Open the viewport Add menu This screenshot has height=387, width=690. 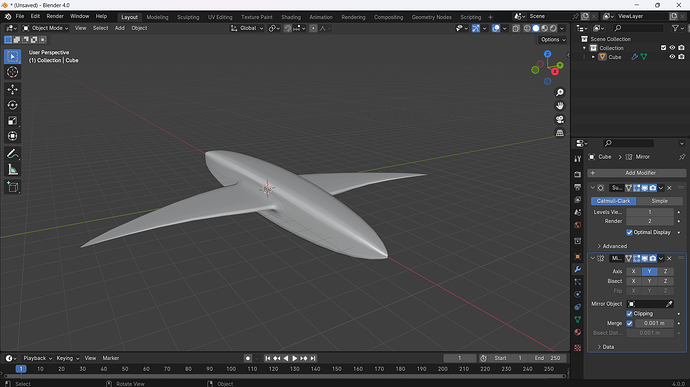120,28
